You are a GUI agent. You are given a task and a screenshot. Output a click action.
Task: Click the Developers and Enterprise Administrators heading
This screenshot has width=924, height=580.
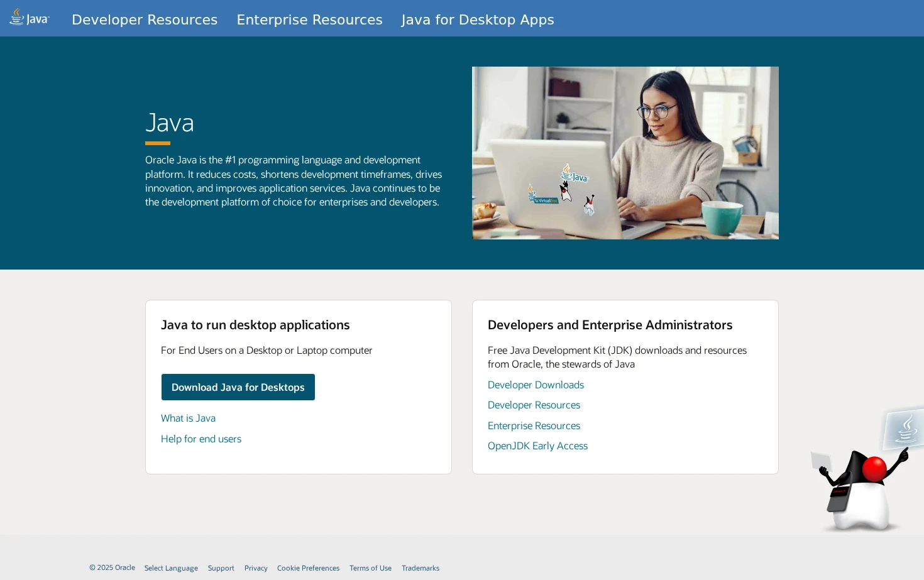[610, 325]
